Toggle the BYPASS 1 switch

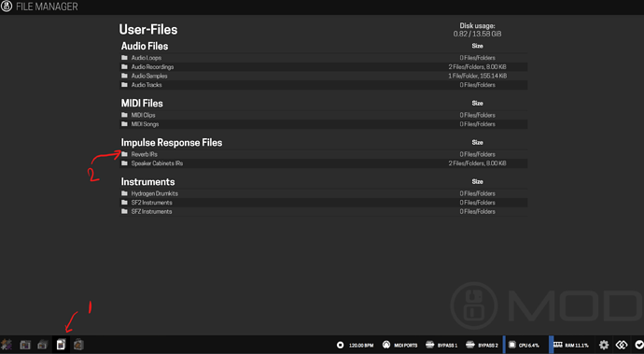coord(441,345)
